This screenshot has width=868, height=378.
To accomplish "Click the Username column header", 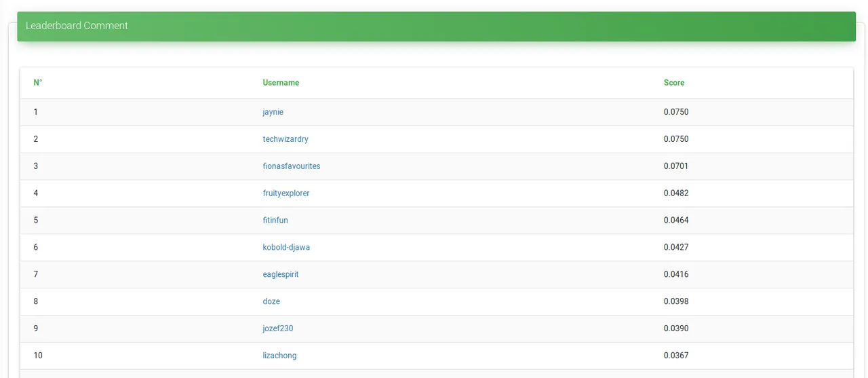I will 281,83.
